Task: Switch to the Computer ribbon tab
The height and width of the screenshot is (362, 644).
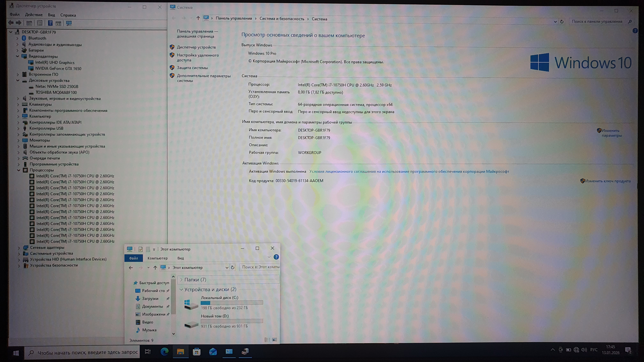Action: click(157, 258)
